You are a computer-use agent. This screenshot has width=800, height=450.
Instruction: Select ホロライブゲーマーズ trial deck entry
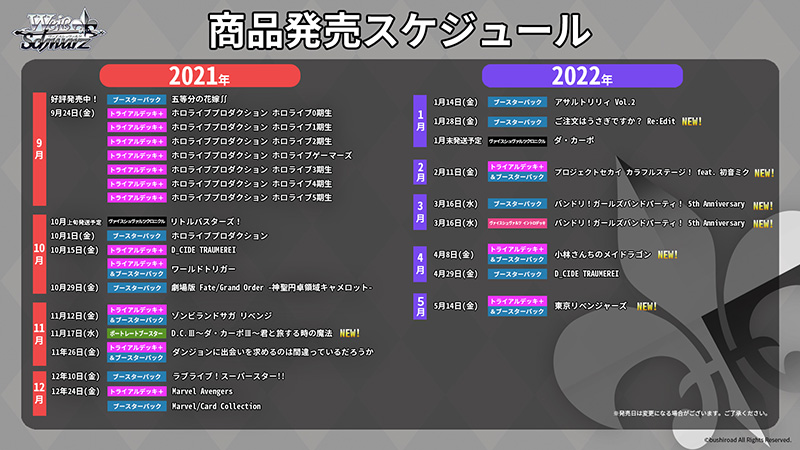pyautogui.click(x=262, y=155)
